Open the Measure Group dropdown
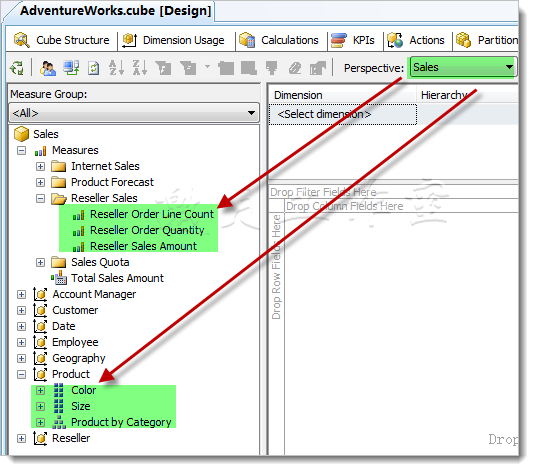The height and width of the screenshot is (471, 534). coord(134,113)
